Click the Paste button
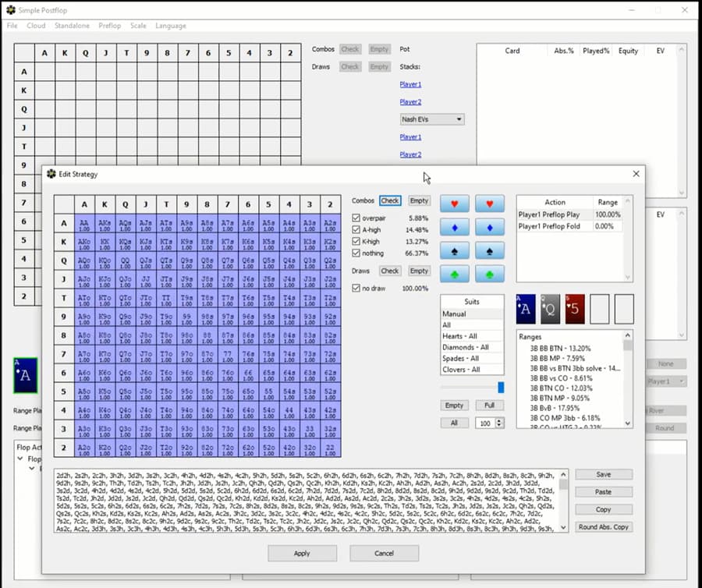The width and height of the screenshot is (702, 588). coord(604,492)
